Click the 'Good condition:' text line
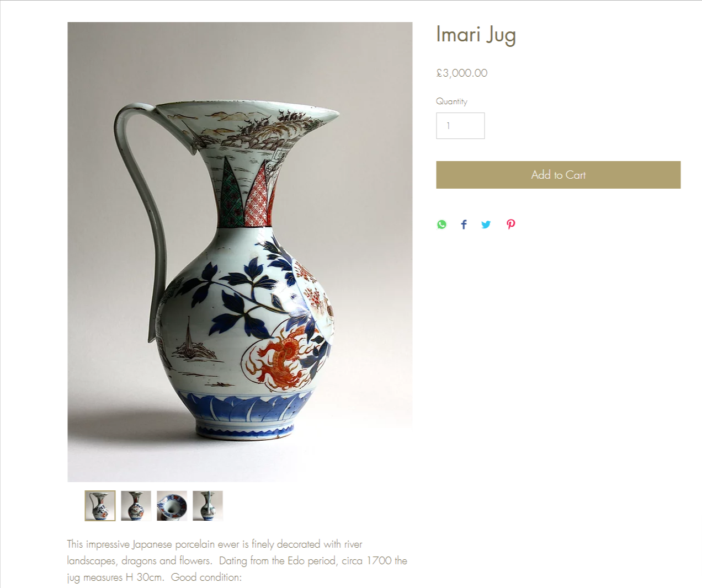 pos(206,578)
